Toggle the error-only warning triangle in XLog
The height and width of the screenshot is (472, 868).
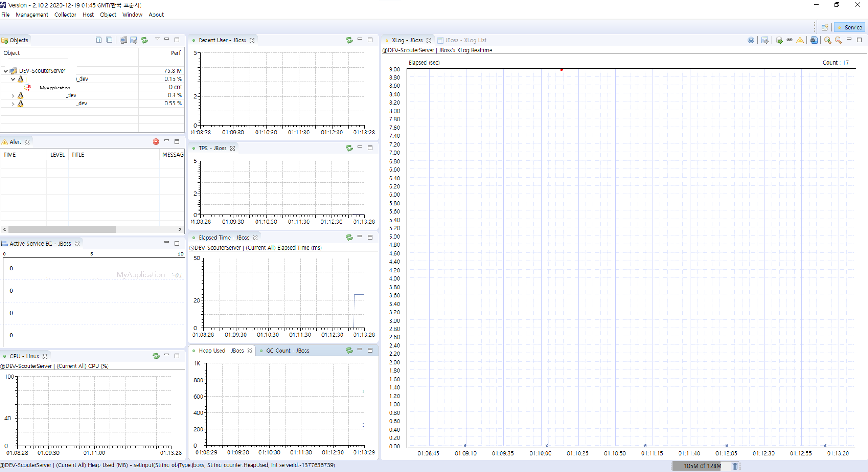pos(800,40)
